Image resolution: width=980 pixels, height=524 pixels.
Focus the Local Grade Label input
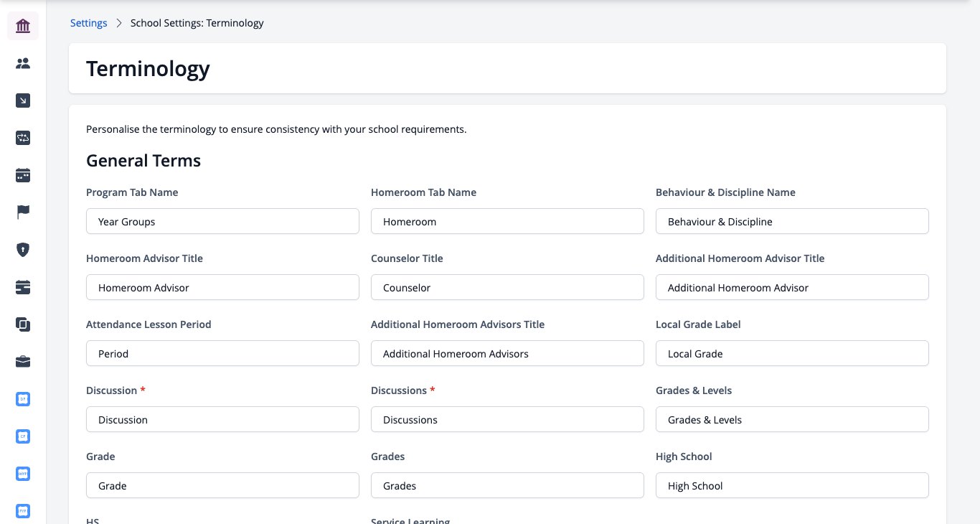pyautogui.click(x=792, y=353)
